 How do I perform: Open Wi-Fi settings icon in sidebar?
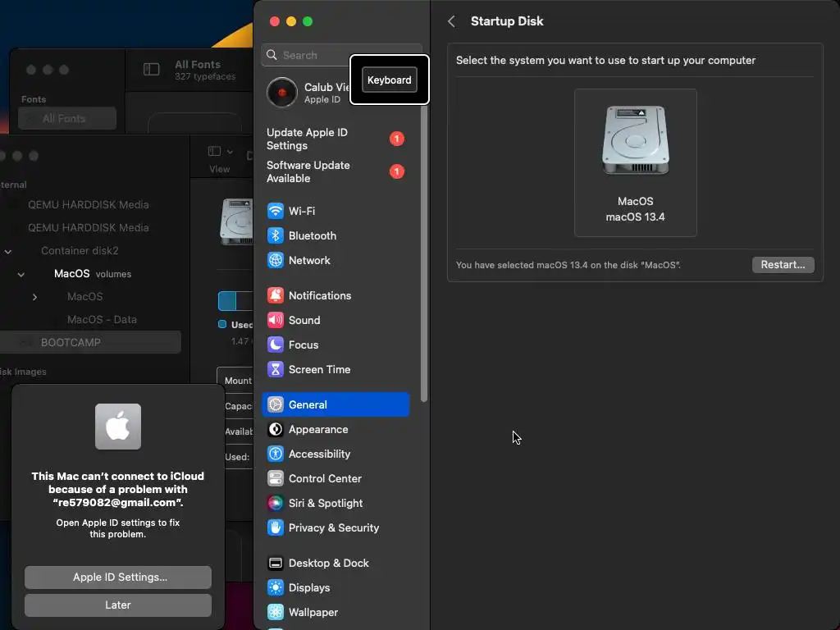[276, 211]
